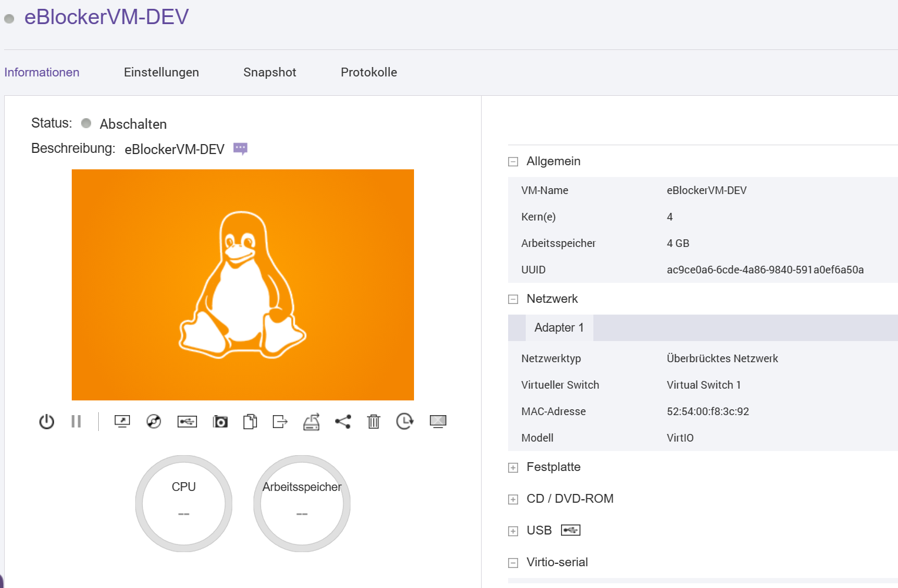Image resolution: width=898 pixels, height=588 pixels.
Task: Click the purple description comment icon
Action: [x=241, y=148]
